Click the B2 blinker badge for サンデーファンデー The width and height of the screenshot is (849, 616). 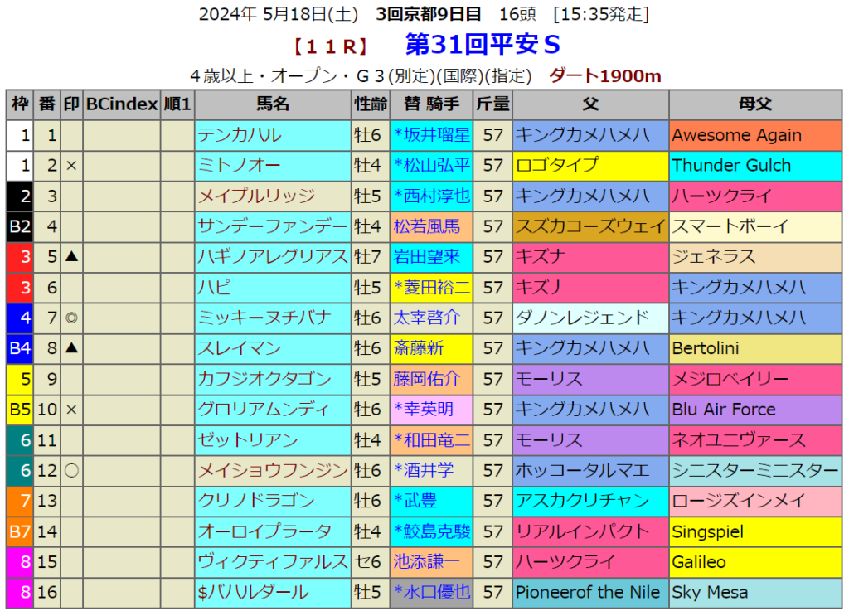click(x=21, y=226)
